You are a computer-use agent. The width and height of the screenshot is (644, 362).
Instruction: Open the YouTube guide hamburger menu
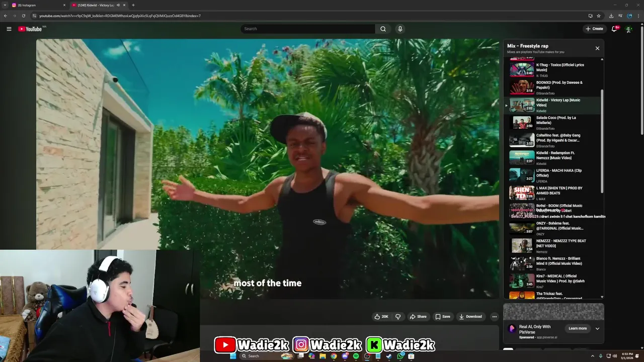(9, 29)
